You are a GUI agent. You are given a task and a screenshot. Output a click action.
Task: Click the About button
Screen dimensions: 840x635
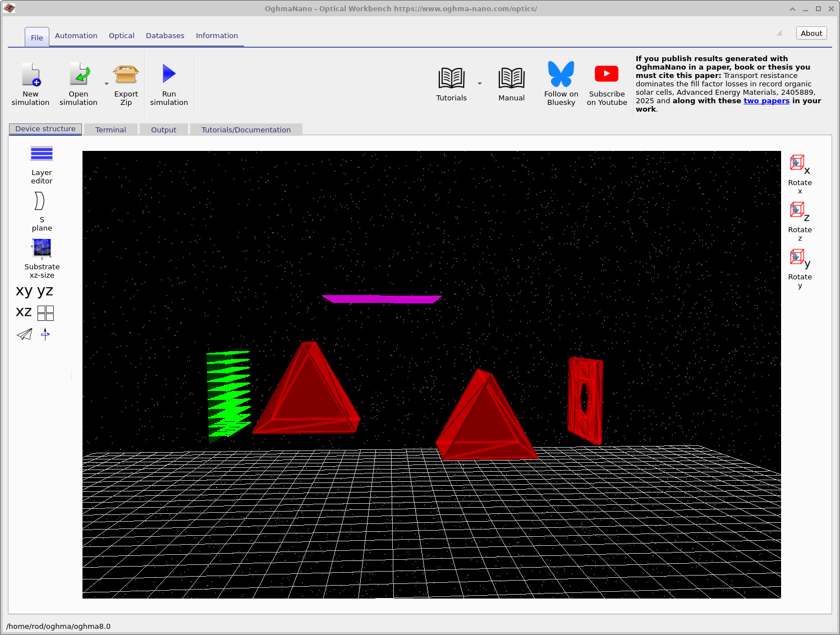pos(811,33)
